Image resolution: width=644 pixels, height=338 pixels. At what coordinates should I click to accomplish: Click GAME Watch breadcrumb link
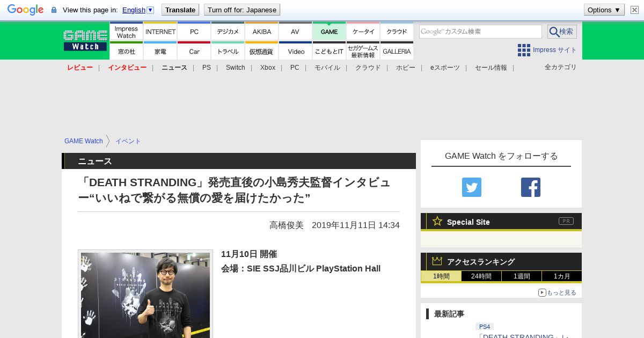click(84, 141)
